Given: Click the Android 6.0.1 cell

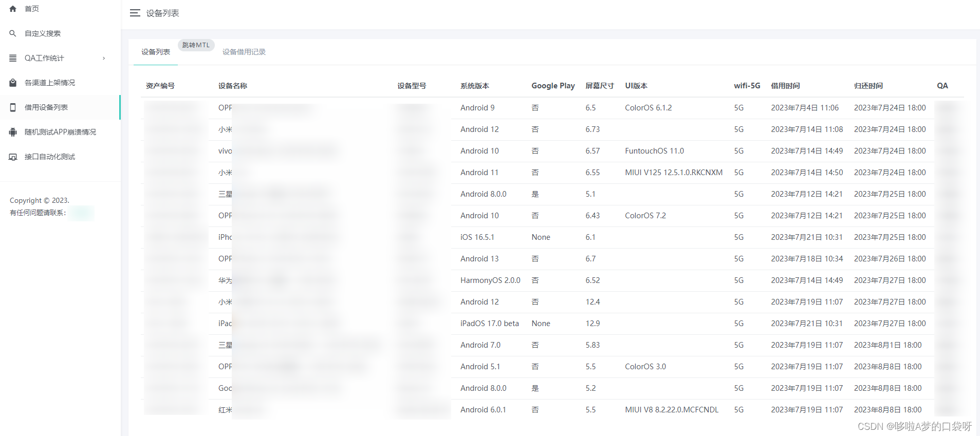Looking at the screenshot, I should click(x=483, y=410).
